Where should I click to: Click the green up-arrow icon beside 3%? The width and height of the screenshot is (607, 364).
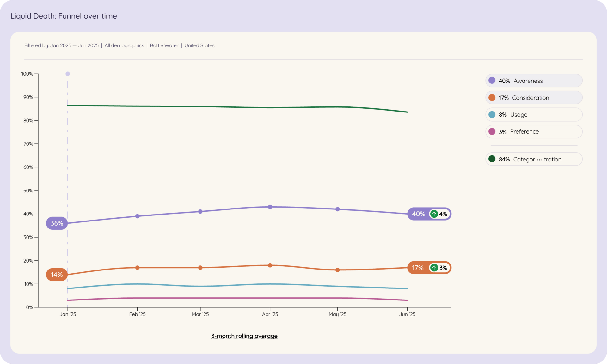pyautogui.click(x=434, y=268)
